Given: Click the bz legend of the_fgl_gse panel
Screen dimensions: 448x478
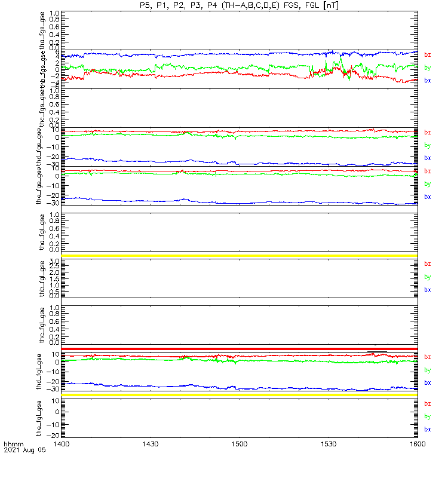Looking at the screenshot, I should click(428, 404).
